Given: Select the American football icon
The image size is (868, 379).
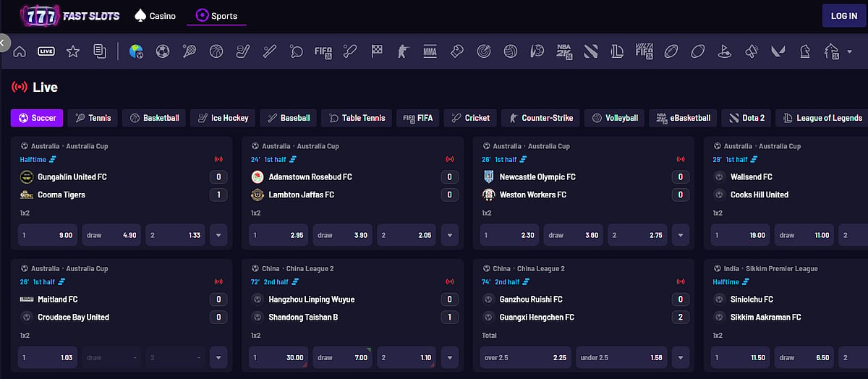Looking at the screenshot, I should (671, 51).
